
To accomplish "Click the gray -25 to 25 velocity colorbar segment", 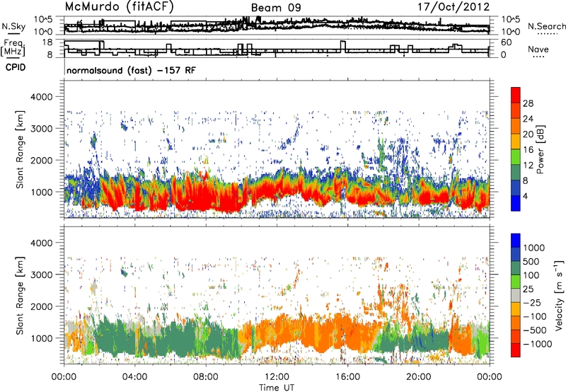I will coord(516,295).
